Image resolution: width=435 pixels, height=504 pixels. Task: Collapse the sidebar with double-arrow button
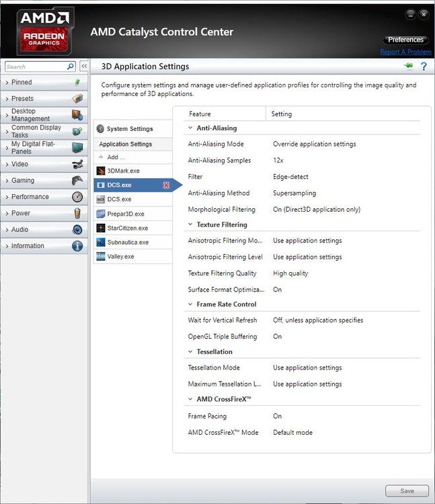[84, 67]
